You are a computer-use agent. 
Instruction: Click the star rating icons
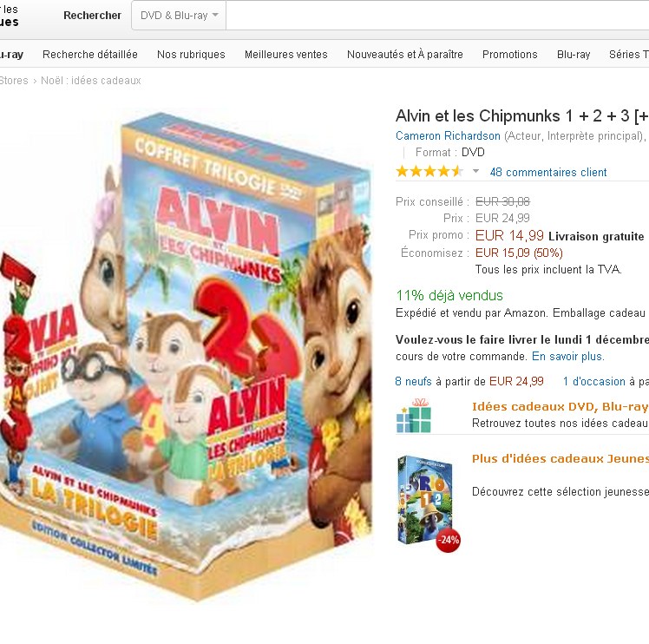click(429, 172)
